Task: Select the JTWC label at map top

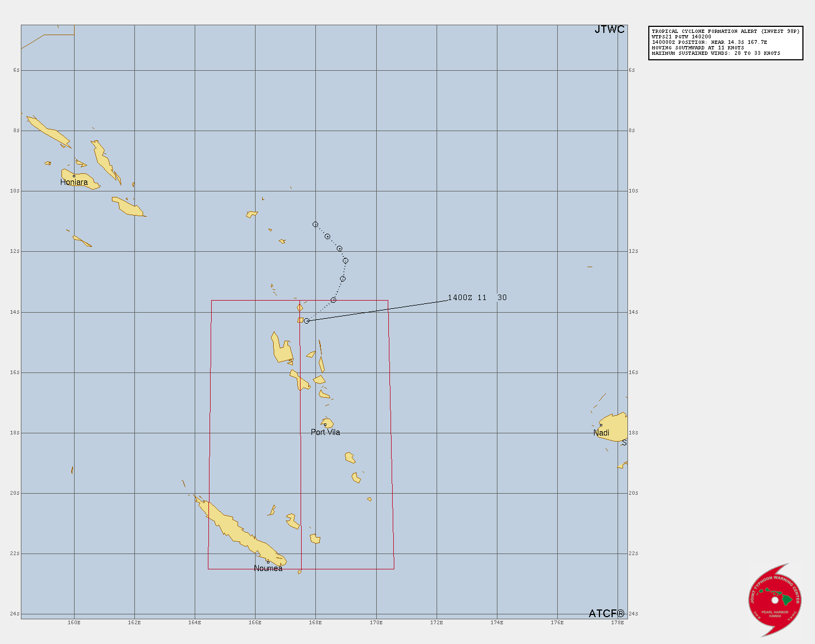Action: (x=609, y=30)
